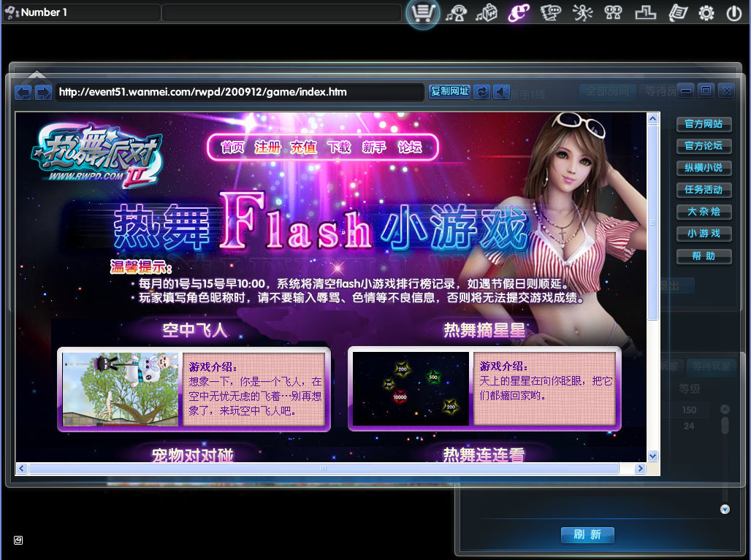The image size is (751, 560).
Task: Click the power exit icon
Action: click(x=733, y=13)
